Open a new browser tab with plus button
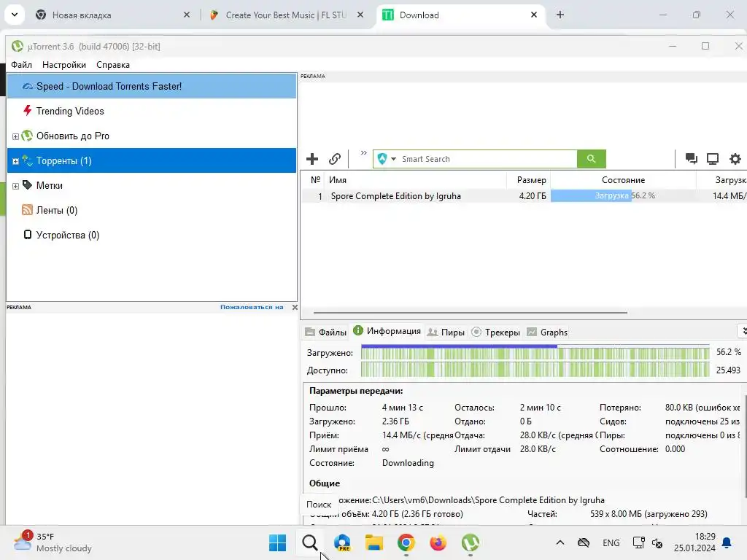This screenshot has height=560, width=747. point(560,15)
